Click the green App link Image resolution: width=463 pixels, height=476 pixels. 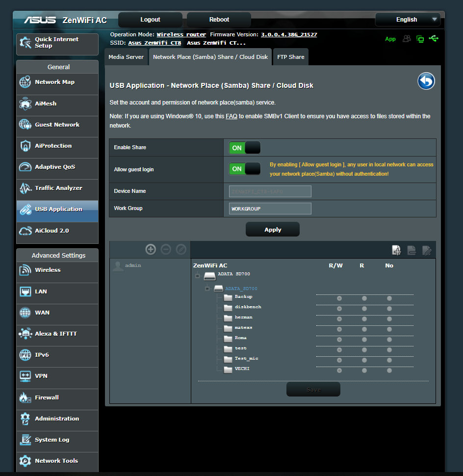pos(390,39)
